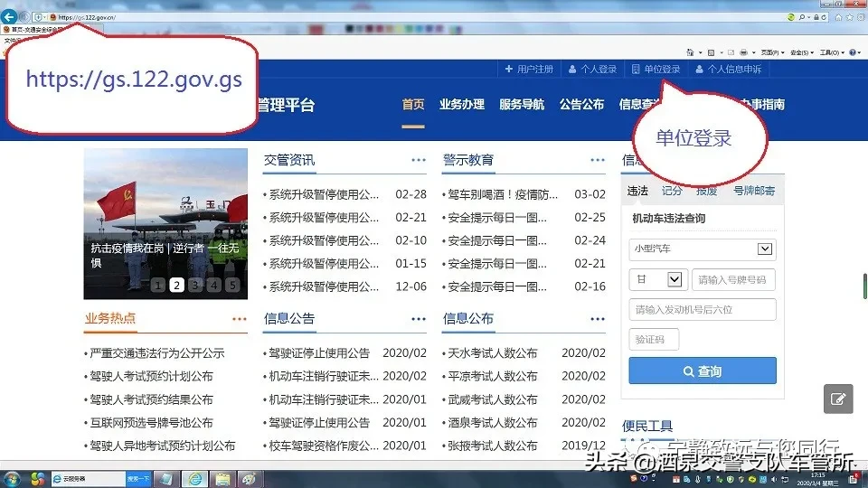Expand 信息公布 more dots
Viewport: 868px width, 488px height.
click(x=598, y=319)
